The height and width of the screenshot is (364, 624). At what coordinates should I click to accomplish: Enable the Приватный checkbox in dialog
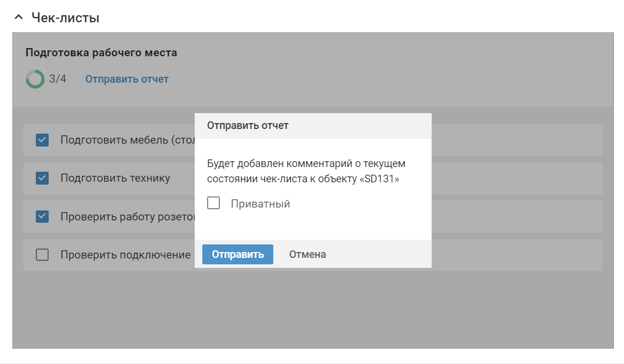point(213,203)
